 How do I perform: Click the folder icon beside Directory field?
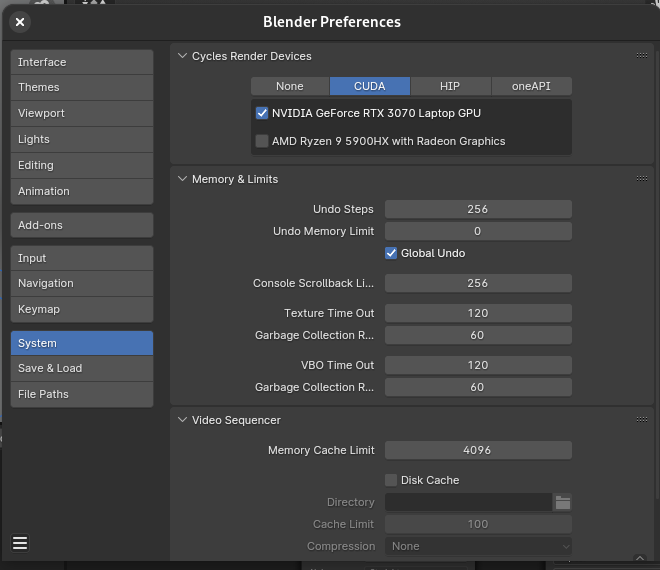click(562, 502)
